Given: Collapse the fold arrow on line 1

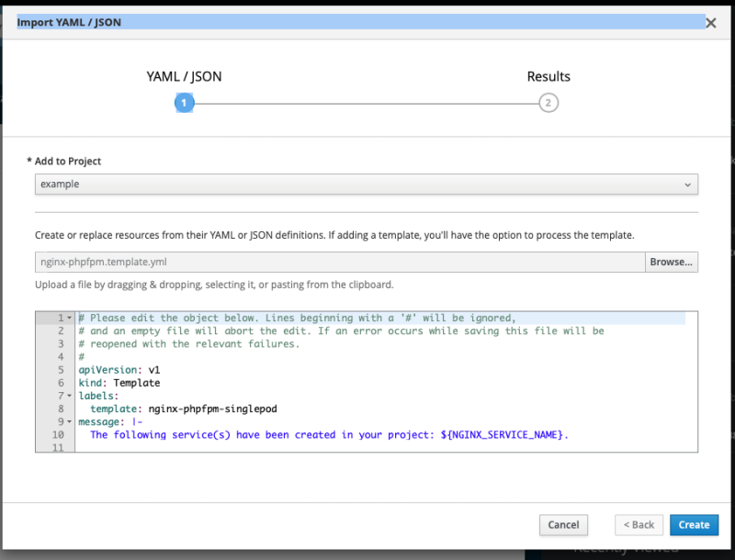Looking at the screenshot, I should pos(70,318).
